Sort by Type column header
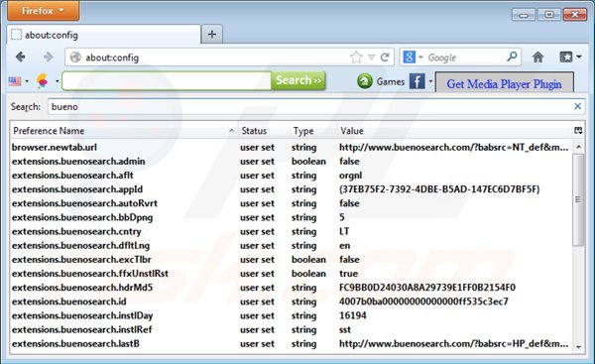 coord(313,131)
